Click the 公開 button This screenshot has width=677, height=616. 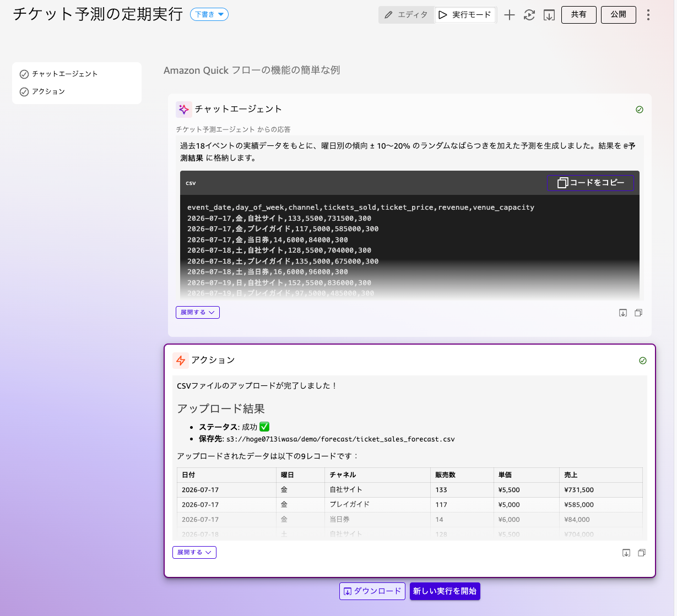coord(619,15)
